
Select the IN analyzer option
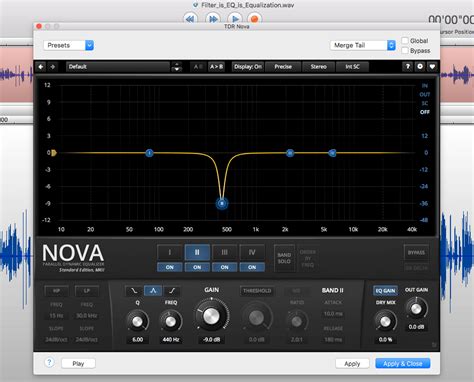(x=425, y=86)
